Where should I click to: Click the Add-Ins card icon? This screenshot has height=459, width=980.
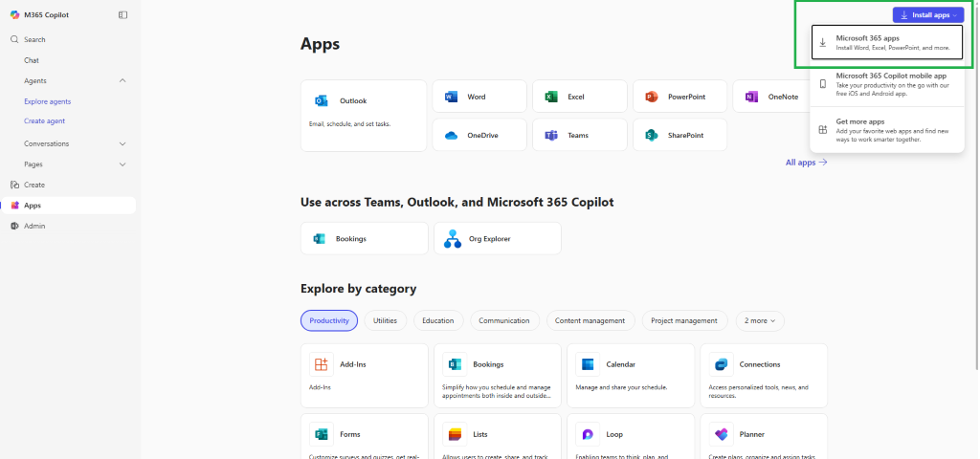tap(322, 364)
